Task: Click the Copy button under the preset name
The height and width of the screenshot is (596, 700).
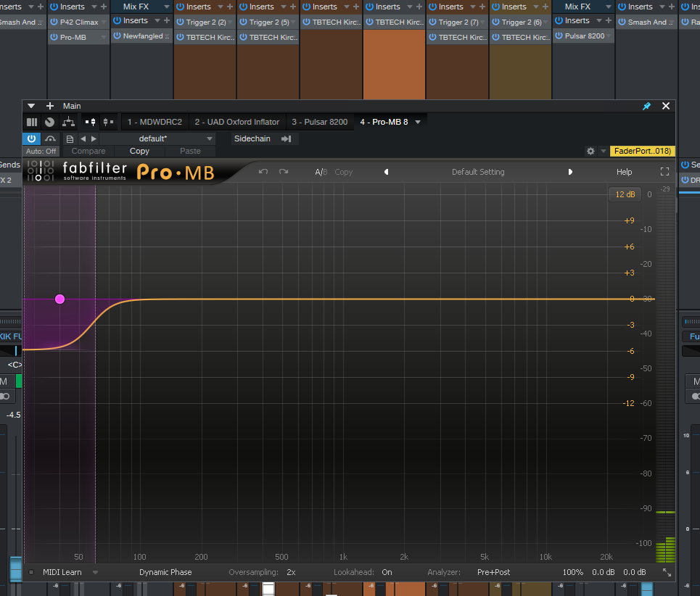Action: tap(139, 152)
